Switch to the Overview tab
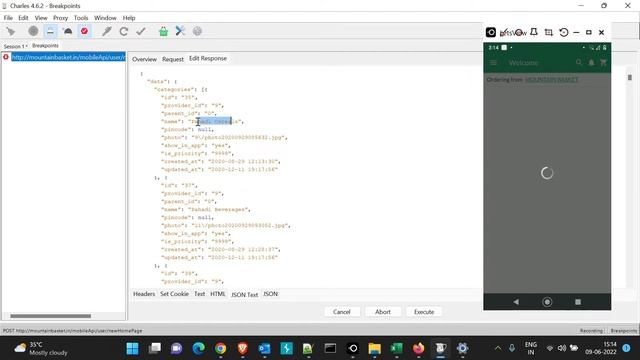The image size is (640, 360). click(x=144, y=59)
